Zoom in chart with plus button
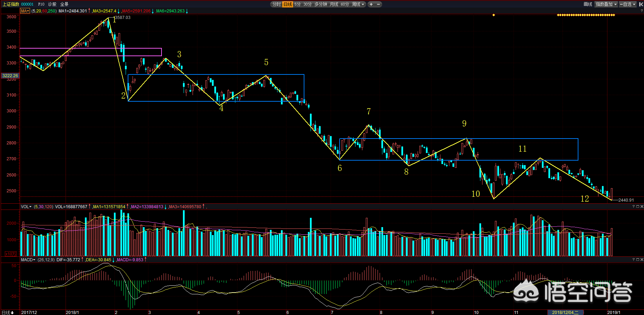Screen dimensions: 644x315 (x=371, y=4)
